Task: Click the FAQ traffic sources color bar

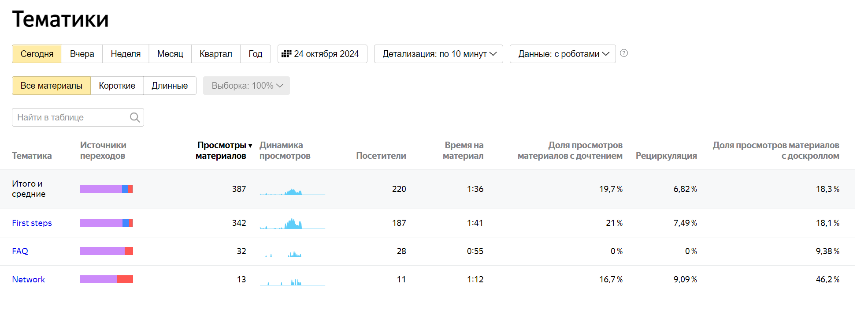Action: pyautogui.click(x=106, y=251)
